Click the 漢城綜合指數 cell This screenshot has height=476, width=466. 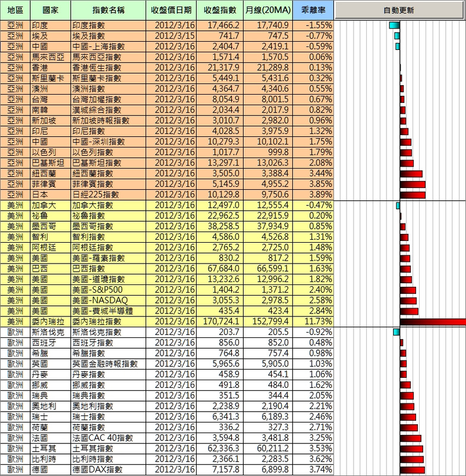[x=108, y=110]
